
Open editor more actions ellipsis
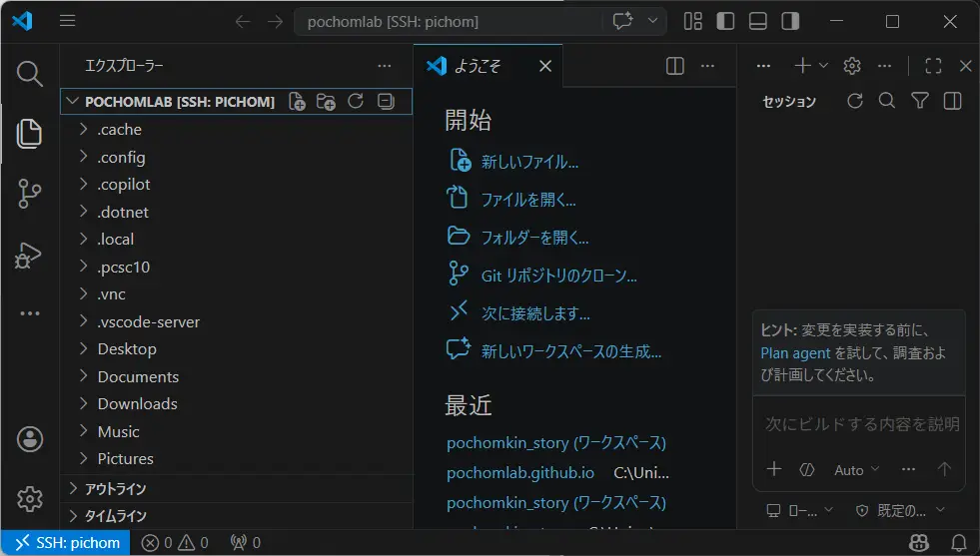[x=707, y=66]
